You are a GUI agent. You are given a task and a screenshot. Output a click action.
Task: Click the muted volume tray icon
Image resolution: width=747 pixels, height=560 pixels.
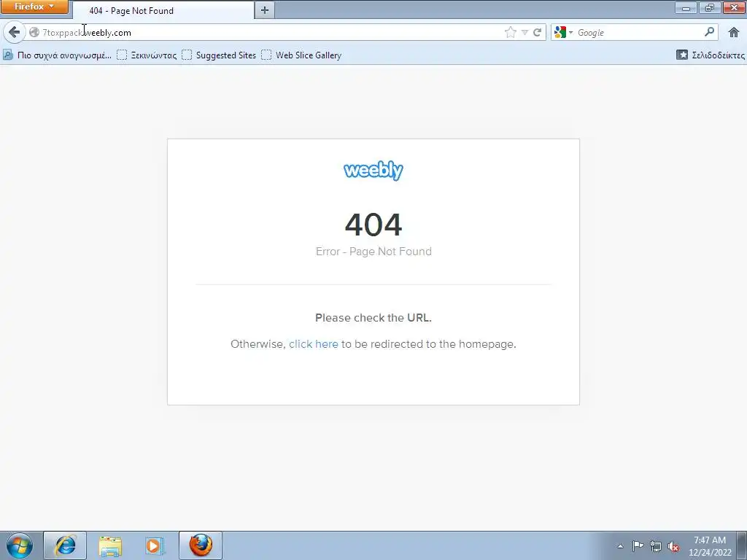point(673,546)
